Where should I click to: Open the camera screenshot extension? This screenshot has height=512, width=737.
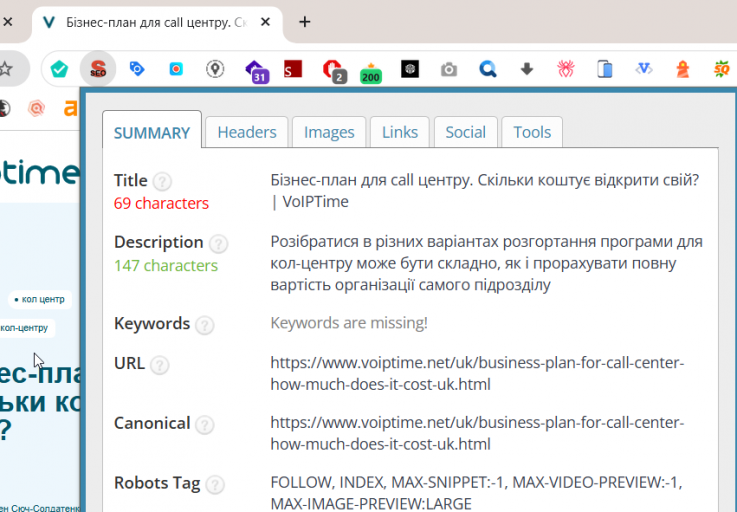point(449,70)
